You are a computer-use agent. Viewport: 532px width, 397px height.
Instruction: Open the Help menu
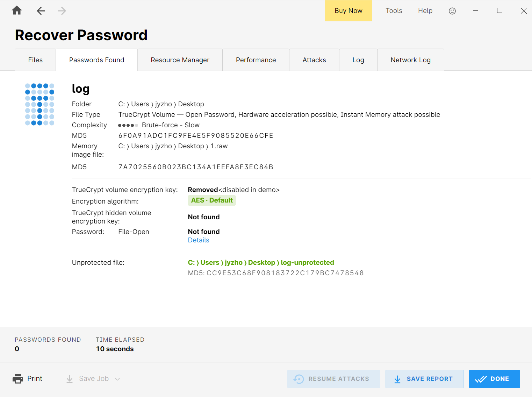click(x=425, y=11)
